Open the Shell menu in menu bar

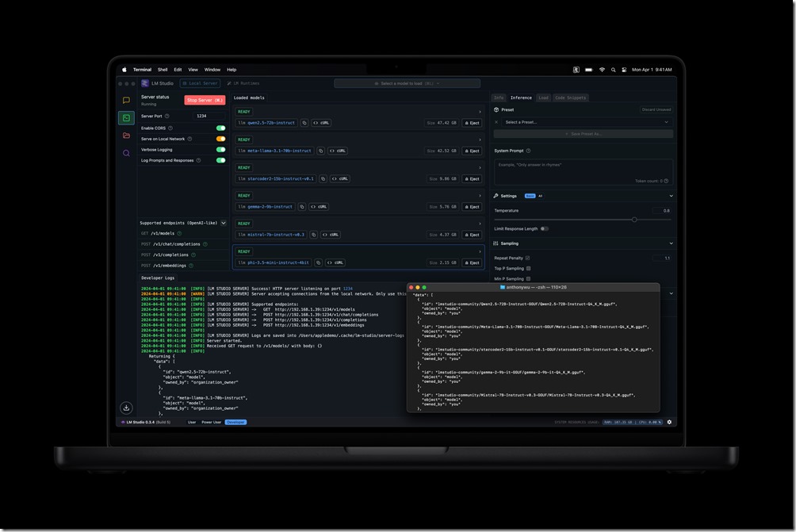click(163, 70)
